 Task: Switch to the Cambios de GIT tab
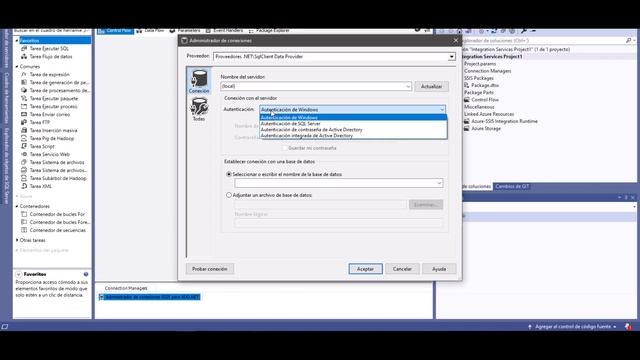coord(512,186)
